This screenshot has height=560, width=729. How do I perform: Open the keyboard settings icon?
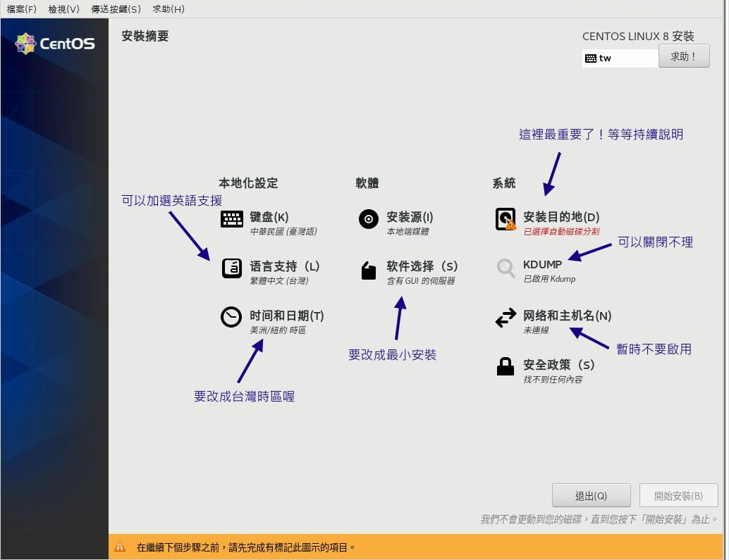[x=231, y=218]
